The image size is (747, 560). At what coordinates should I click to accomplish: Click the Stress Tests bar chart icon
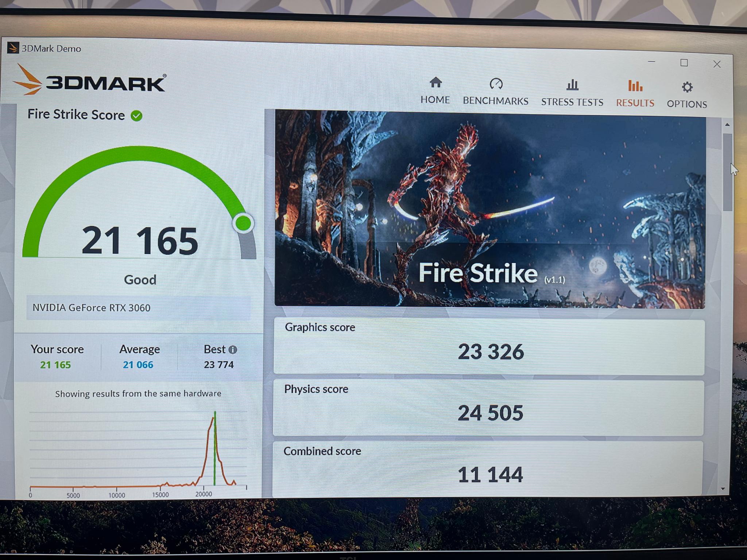click(x=572, y=85)
